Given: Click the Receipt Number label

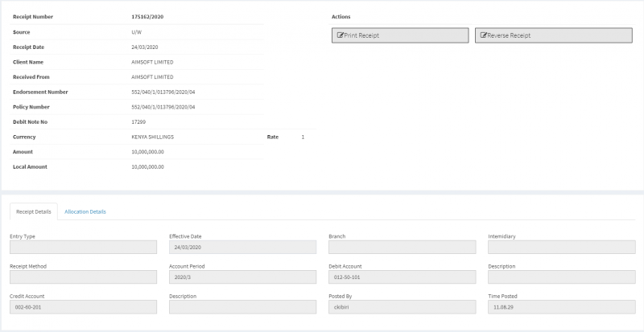Looking at the screenshot, I should 33,17.
